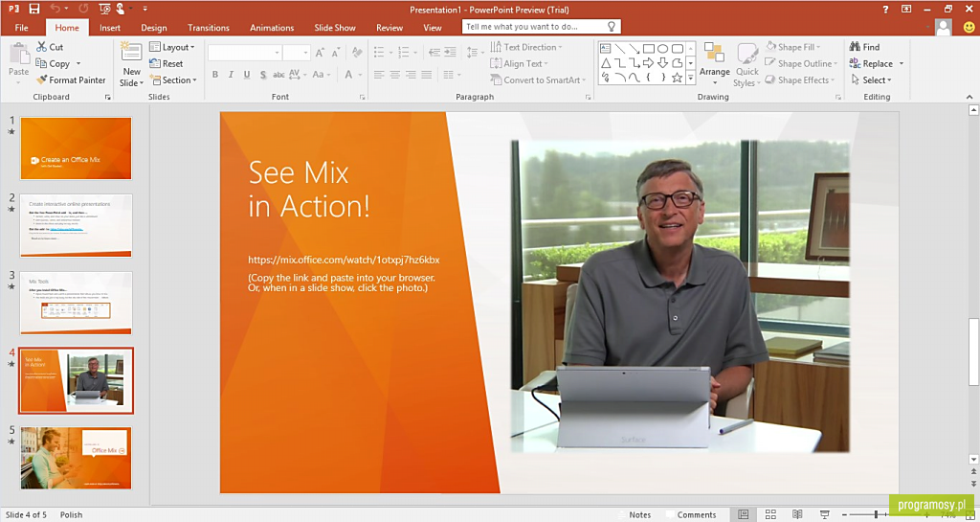Viewport: 980px width, 522px height.
Task: Collapse the ribbon arrow
Action: coord(969,97)
